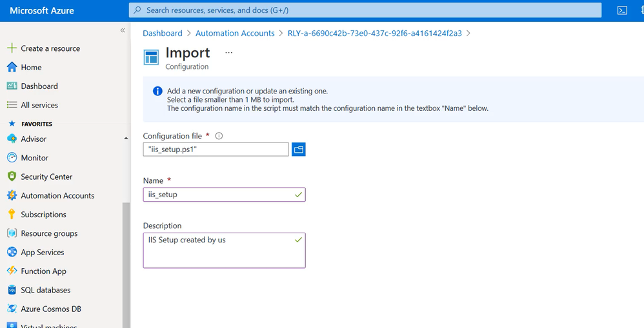Screen dimensions: 644x328
Task: Click the sidebar scrollbar thumb
Action: click(126, 265)
